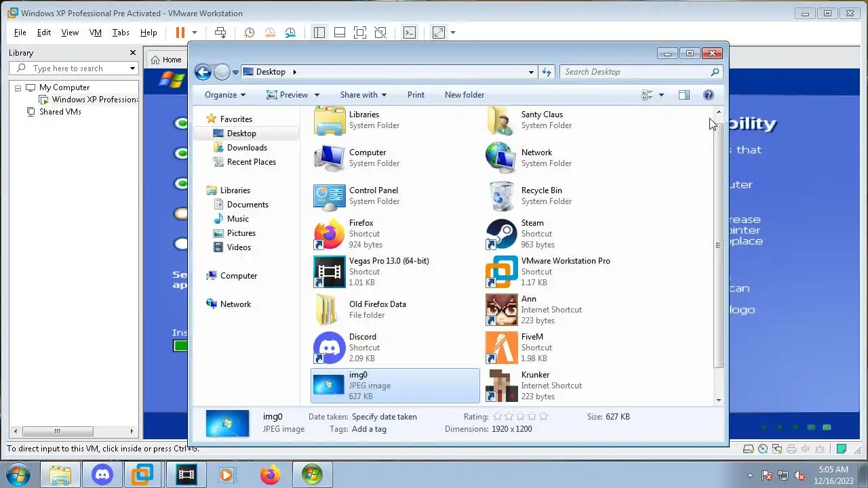Toggle the library sidebar view icon
Viewport: 868px width, 488px height.
tap(319, 33)
